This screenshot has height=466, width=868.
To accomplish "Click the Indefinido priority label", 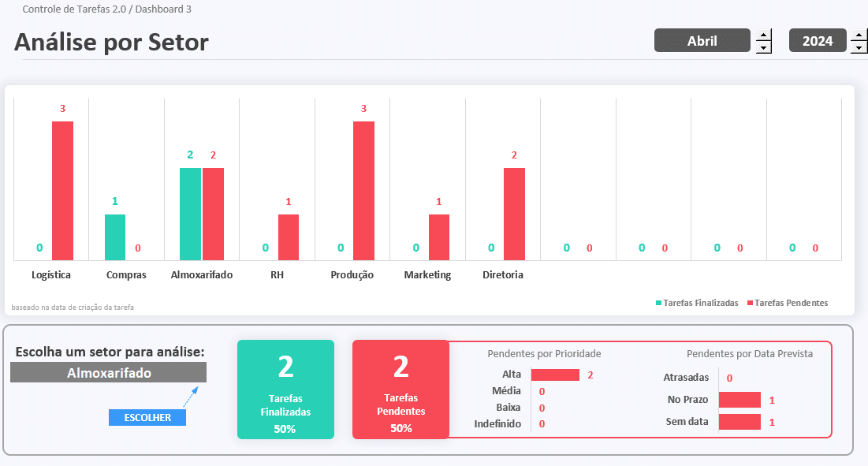I will coord(497,424).
